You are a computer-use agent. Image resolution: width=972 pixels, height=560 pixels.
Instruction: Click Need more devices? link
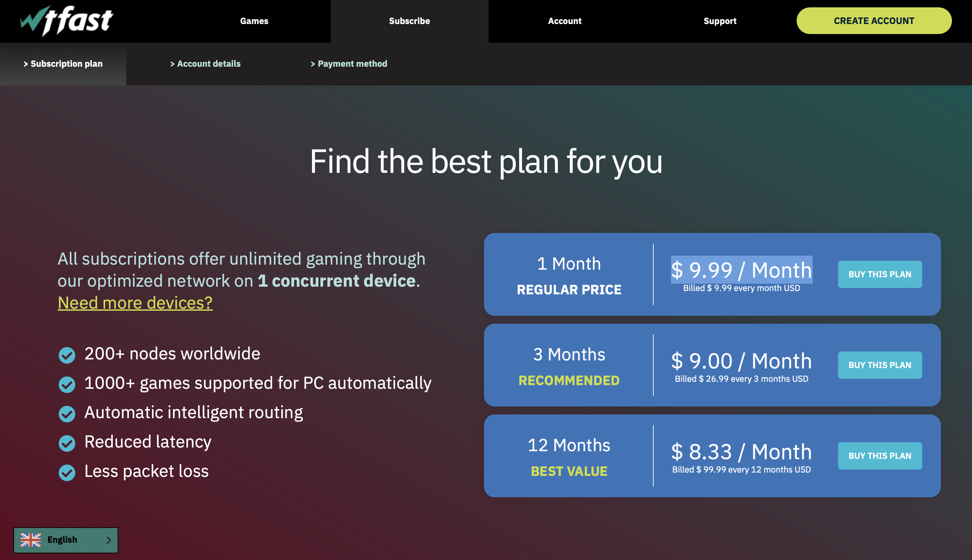pyautogui.click(x=136, y=303)
